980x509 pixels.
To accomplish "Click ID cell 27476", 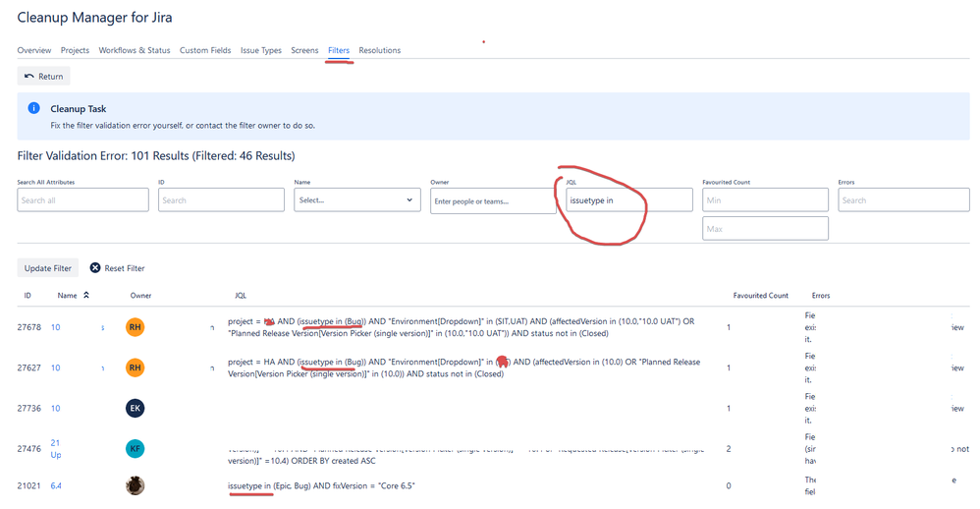I will pyautogui.click(x=28, y=448).
